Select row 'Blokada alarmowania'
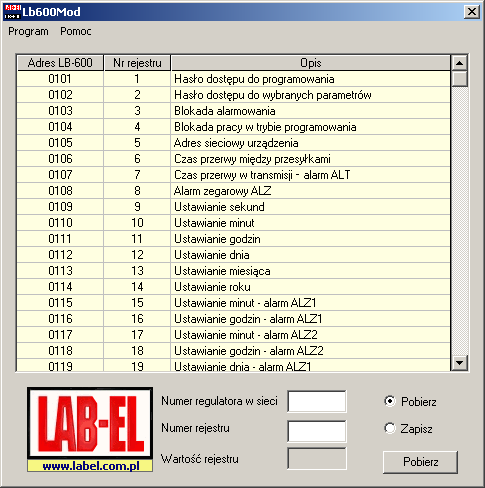Screen dimensions: 485x488 (x=233, y=111)
